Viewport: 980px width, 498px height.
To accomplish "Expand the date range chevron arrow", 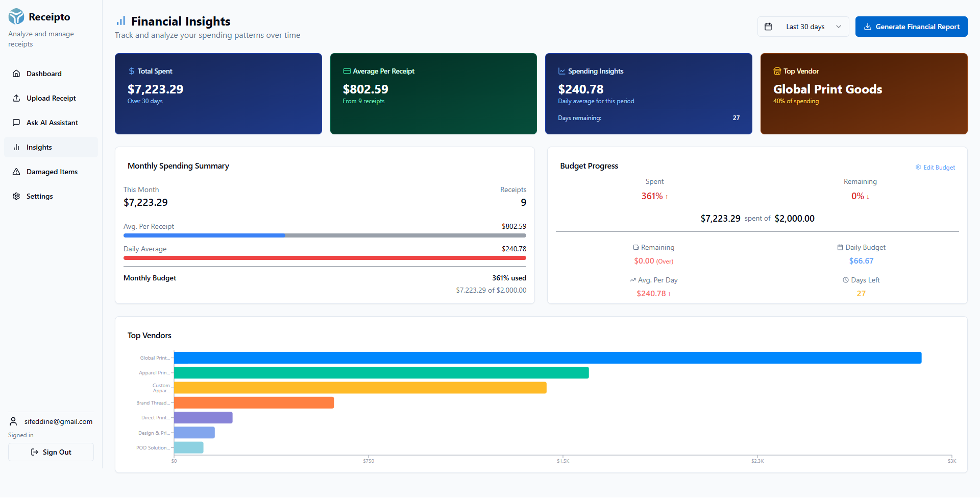I will click(839, 27).
